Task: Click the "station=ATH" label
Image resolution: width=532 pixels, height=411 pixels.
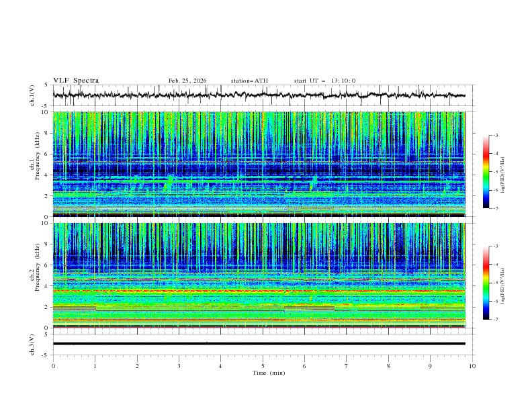Action: click(x=249, y=81)
